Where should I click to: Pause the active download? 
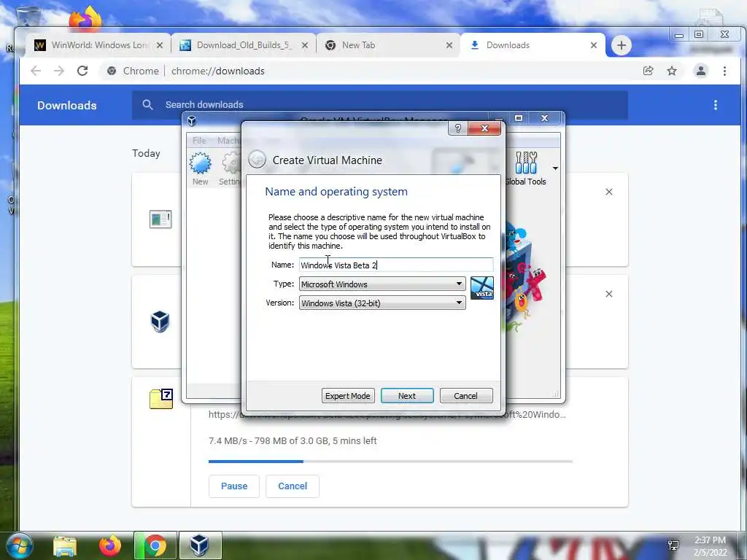[x=234, y=486]
